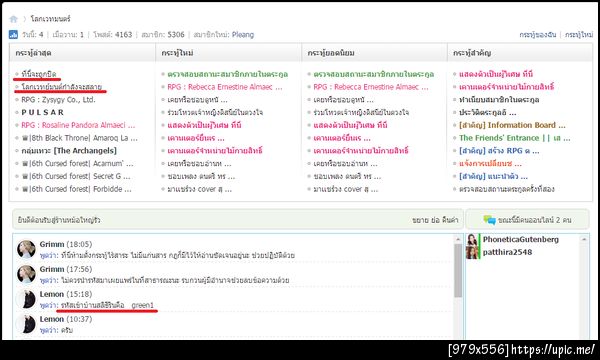Screen dimensions: 600x360
Task: Click the fourth column header tab
Action: point(520,53)
